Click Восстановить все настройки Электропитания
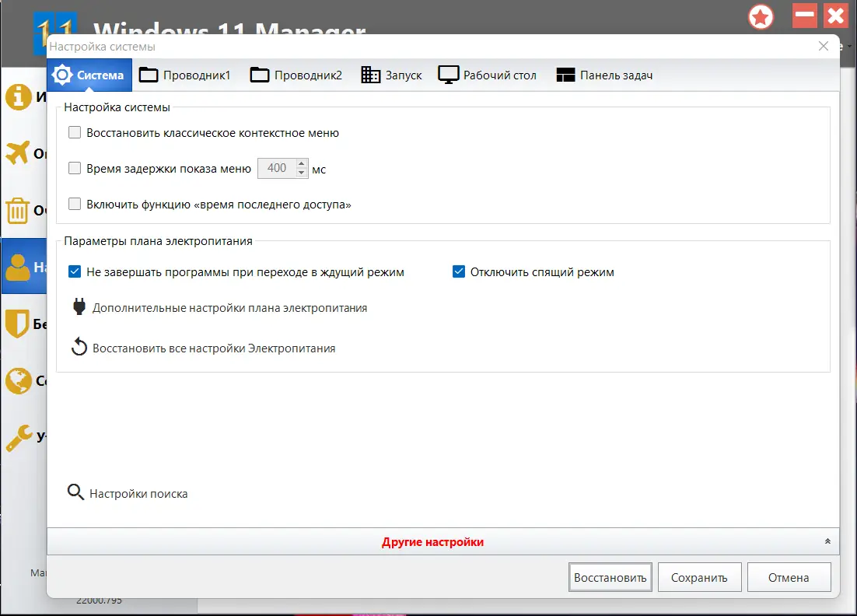The image size is (857, 616). click(214, 348)
